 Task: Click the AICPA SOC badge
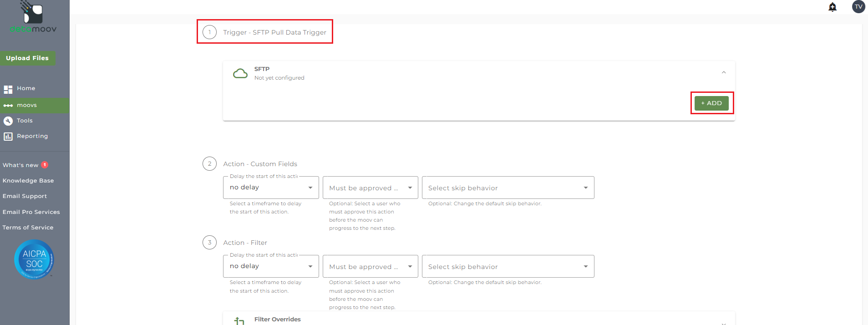click(34, 259)
